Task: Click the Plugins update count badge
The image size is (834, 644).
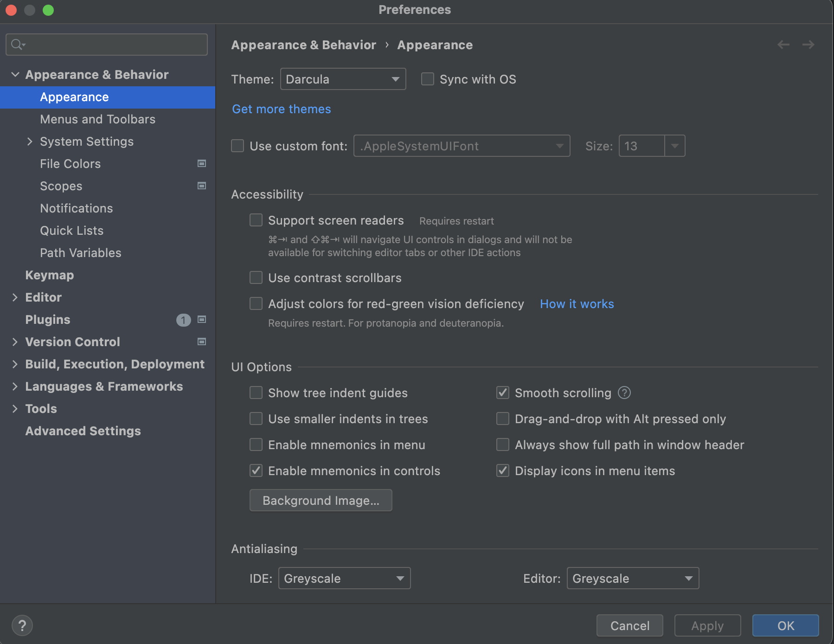Action: [184, 320]
